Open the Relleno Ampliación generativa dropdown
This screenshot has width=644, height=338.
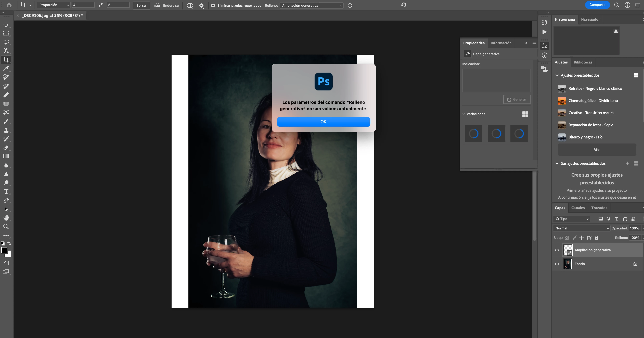point(312,6)
